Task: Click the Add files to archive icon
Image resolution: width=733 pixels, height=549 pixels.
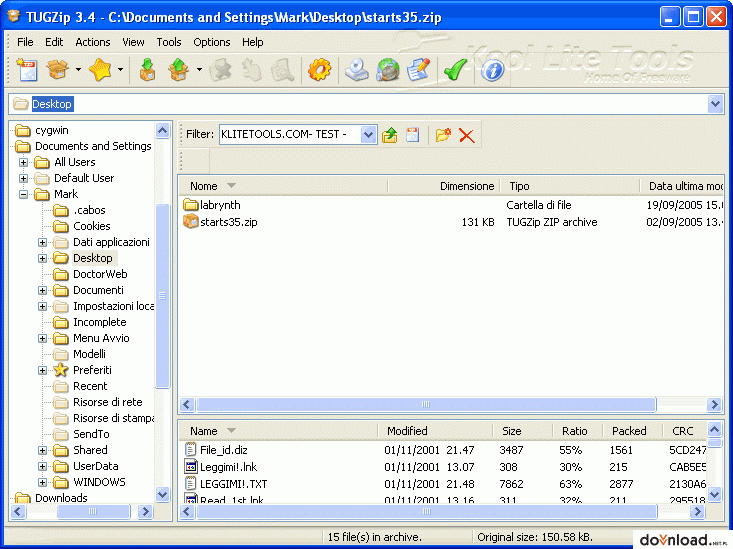Action: click(147, 70)
